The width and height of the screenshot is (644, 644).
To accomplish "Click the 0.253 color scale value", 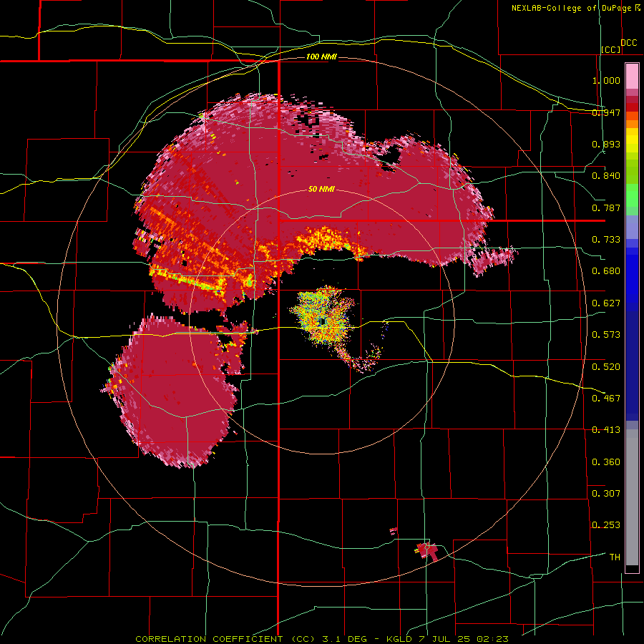I will point(606,525).
